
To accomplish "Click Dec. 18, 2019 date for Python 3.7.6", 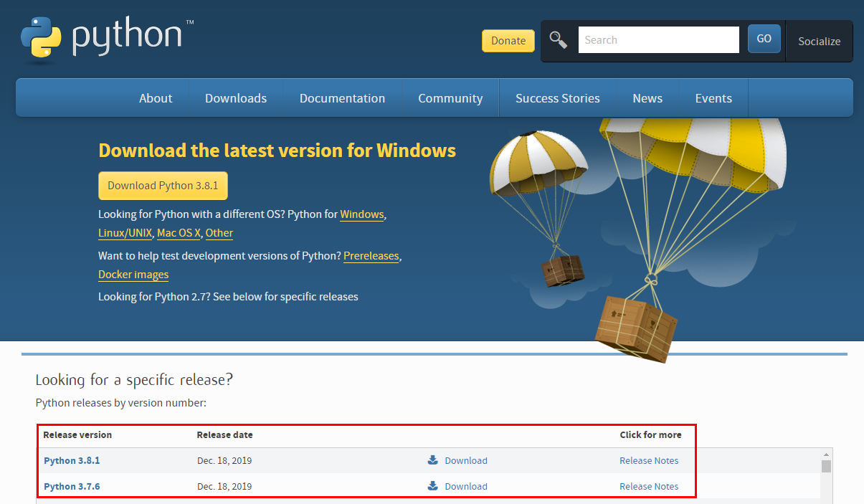I will [x=224, y=486].
